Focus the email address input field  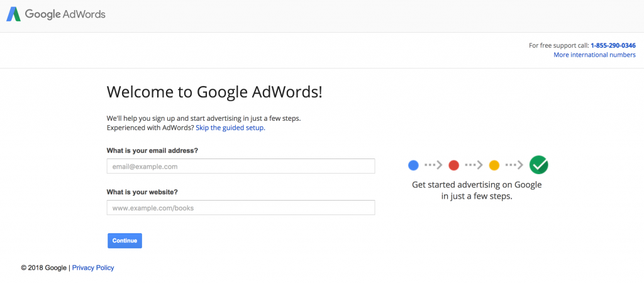pos(241,167)
